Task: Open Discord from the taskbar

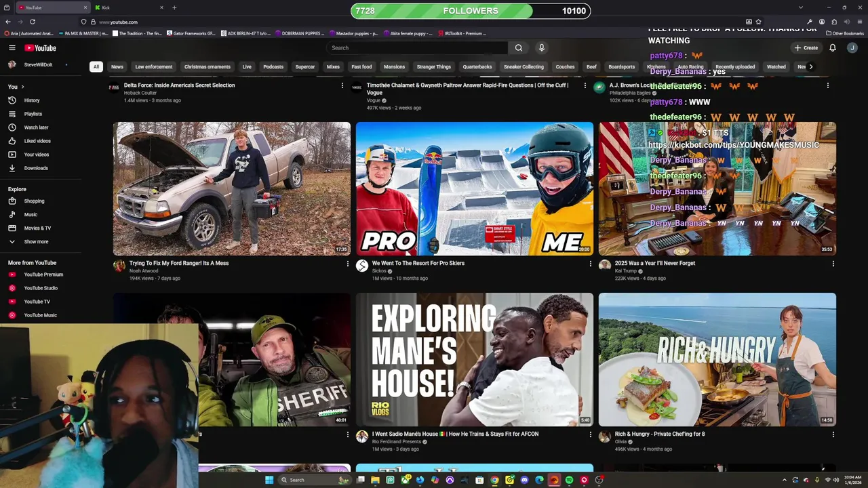Action: [524, 480]
